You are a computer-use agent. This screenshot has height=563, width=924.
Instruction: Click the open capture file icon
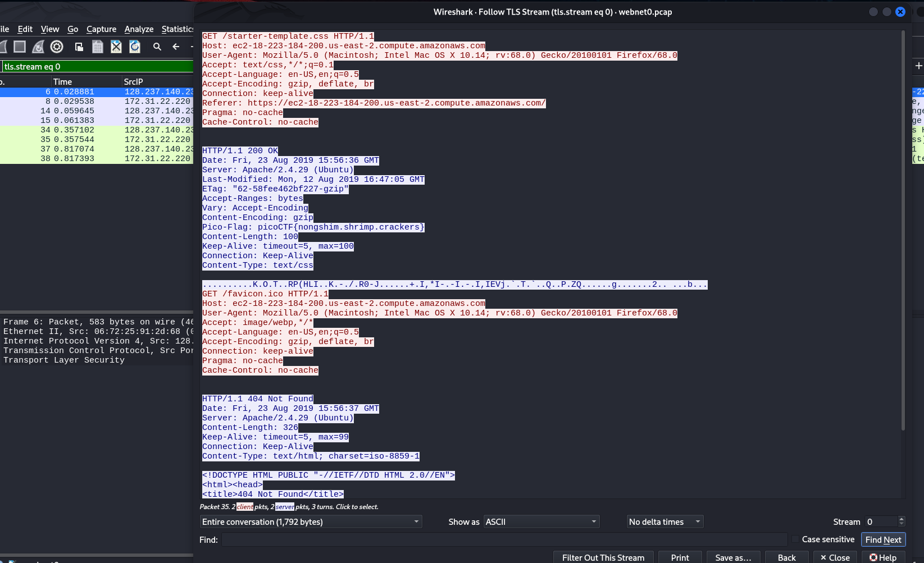tap(79, 47)
